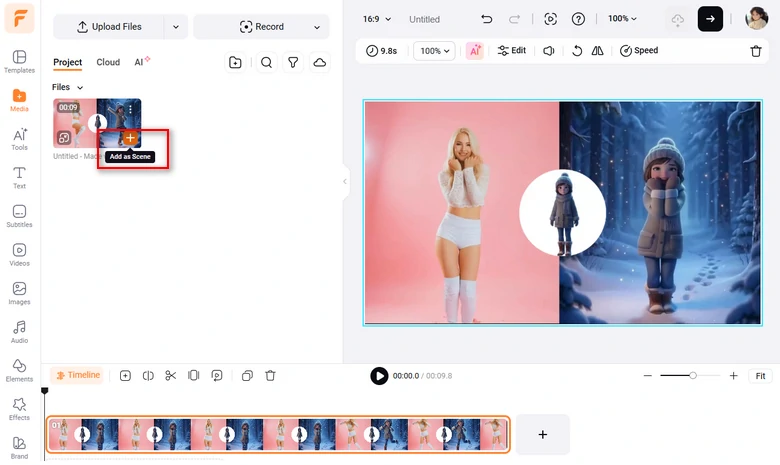Click the trim icon next to scissors
This screenshot has width=780, height=465.
[x=194, y=376]
